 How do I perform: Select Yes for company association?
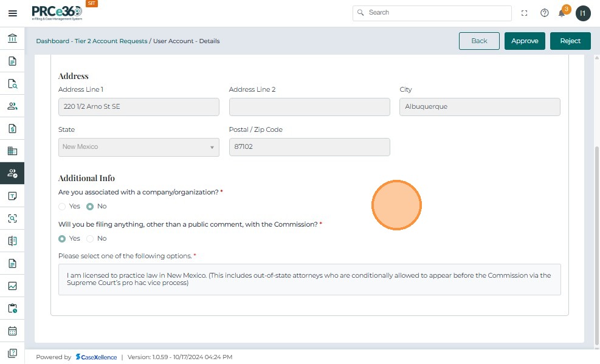pos(62,207)
